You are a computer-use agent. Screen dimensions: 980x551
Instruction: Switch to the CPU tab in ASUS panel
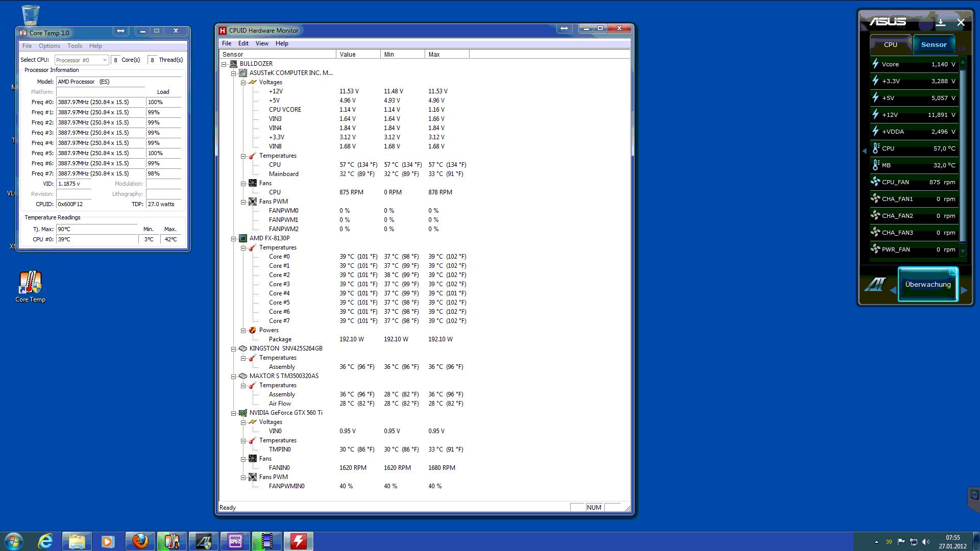[x=890, y=44]
